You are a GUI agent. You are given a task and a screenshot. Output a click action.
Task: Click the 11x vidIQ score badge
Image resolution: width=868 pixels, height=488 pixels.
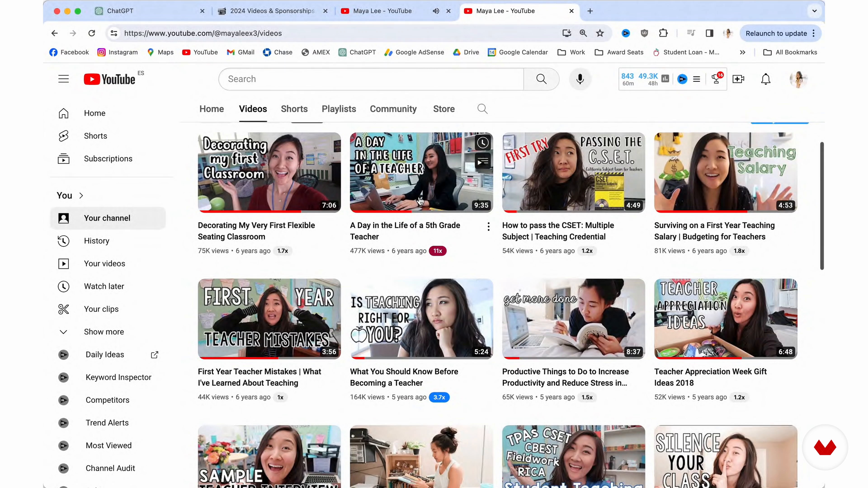click(x=437, y=251)
